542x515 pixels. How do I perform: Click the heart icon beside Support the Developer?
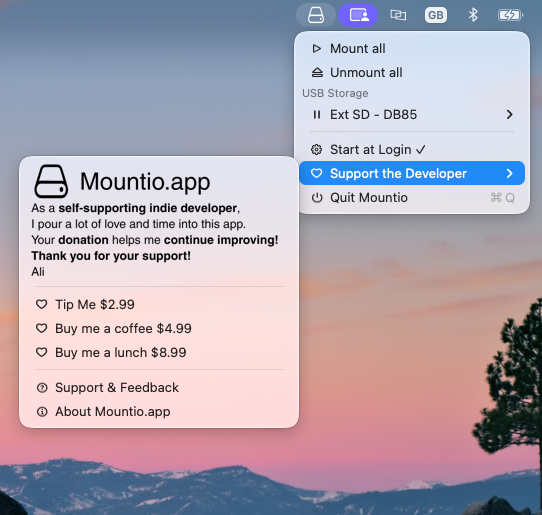pyautogui.click(x=317, y=173)
